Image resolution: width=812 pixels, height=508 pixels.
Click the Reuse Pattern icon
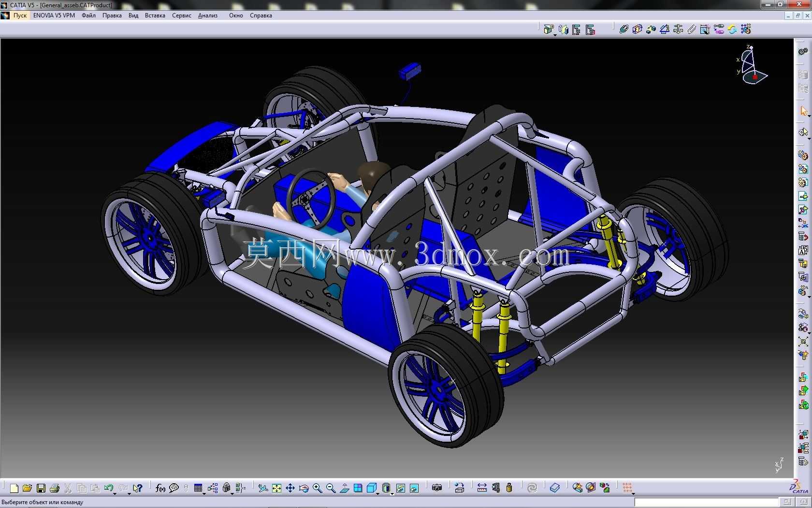coord(746,30)
